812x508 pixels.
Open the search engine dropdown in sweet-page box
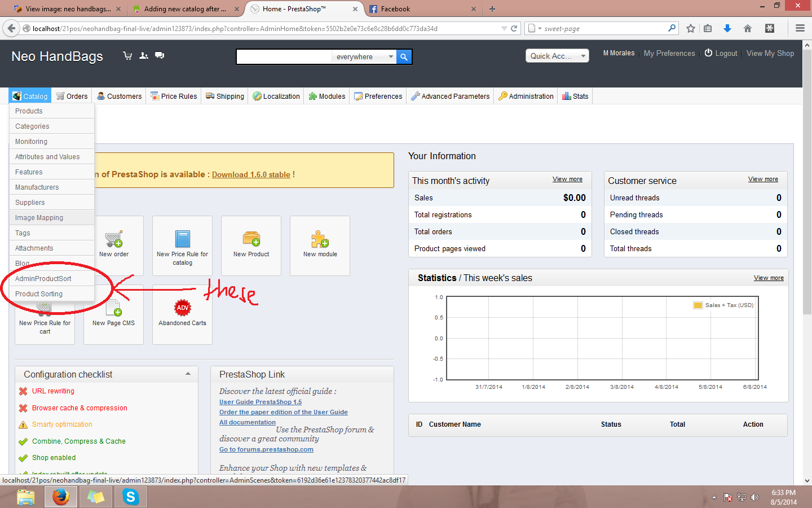pos(534,28)
